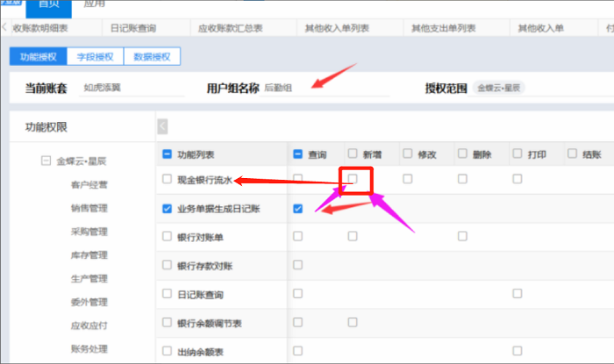Check the 银行余额调节表 row checkbox

pyautogui.click(x=168, y=322)
